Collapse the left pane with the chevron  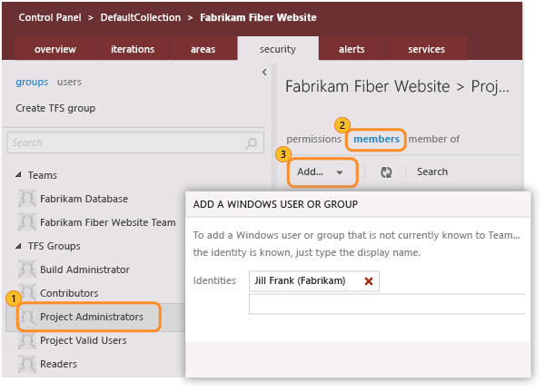(264, 72)
